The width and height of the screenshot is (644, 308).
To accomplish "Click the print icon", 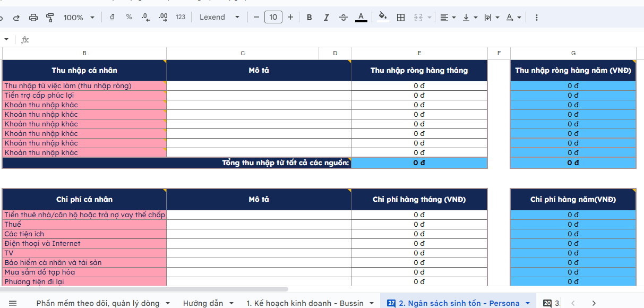I will (33, 18).
